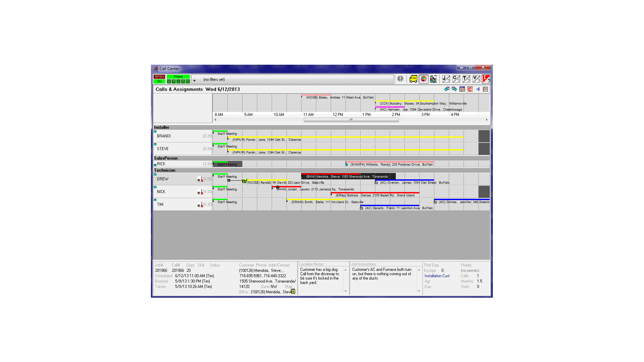The width and height of the screenshot is (644, 362).
Task: Click the J checklist toolbar icon
Action: (x=446, y=79)
